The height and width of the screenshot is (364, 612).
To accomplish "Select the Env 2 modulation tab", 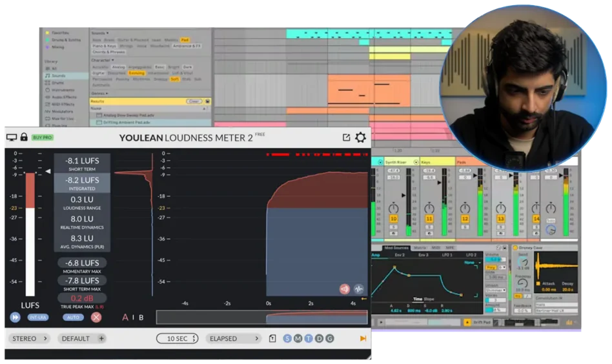I will [x=400, y=255].
